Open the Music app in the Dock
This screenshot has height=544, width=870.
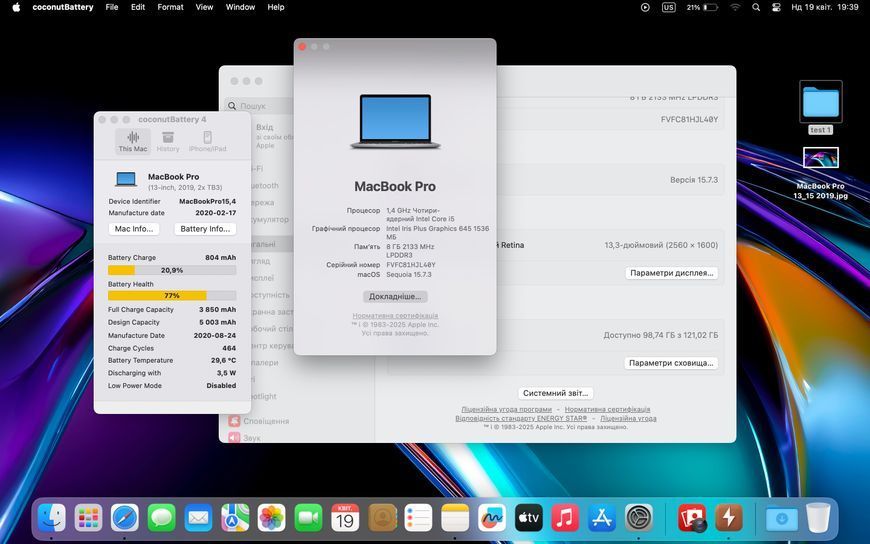[x=565, y=518]
